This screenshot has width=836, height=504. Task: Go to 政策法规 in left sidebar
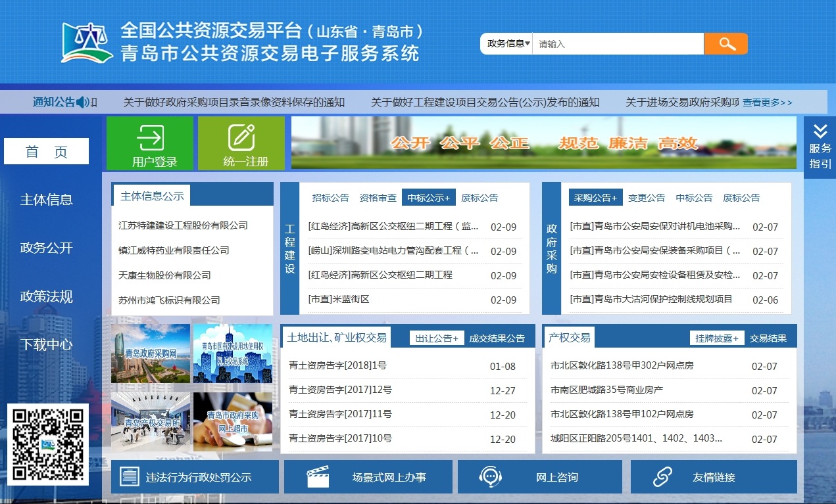pos(46,296)
